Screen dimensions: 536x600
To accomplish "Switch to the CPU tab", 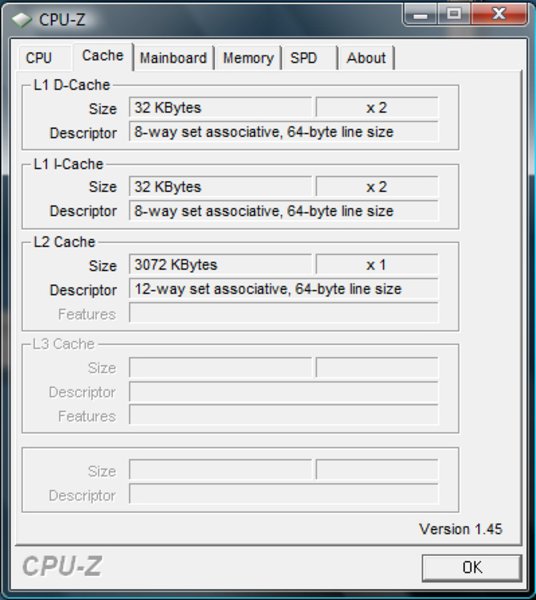I will pos(43,58).
